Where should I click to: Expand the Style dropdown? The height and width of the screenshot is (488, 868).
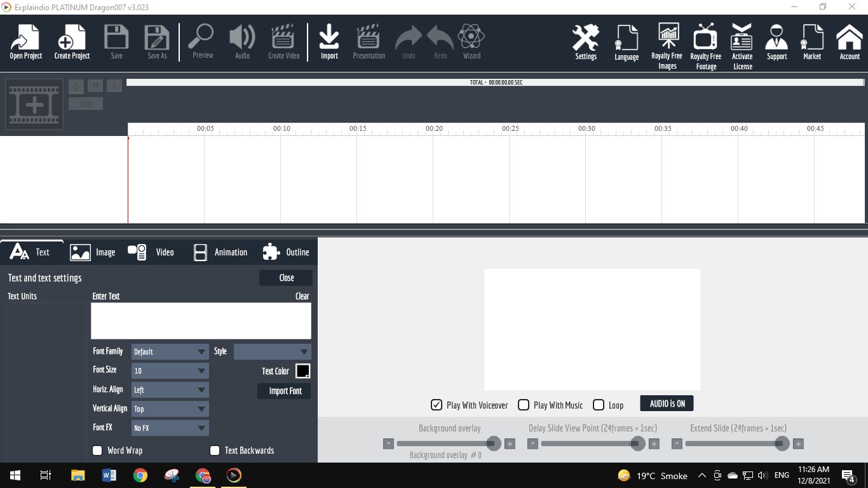273,351
